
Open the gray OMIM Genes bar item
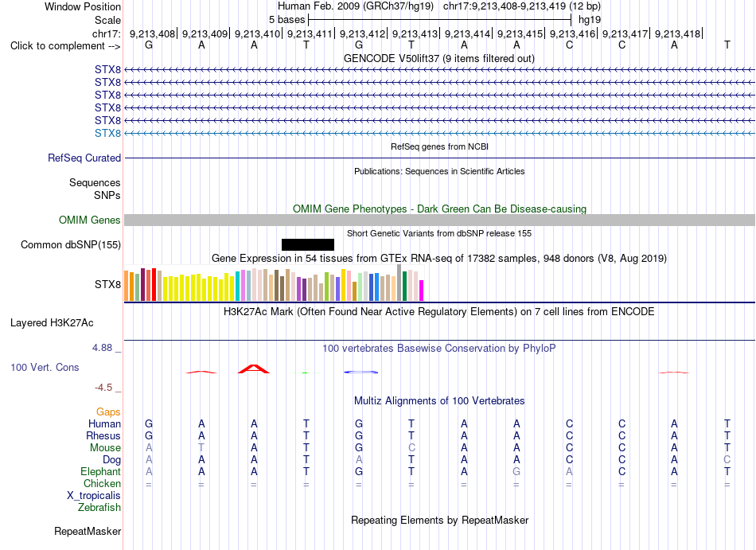(x=439, y=220)
